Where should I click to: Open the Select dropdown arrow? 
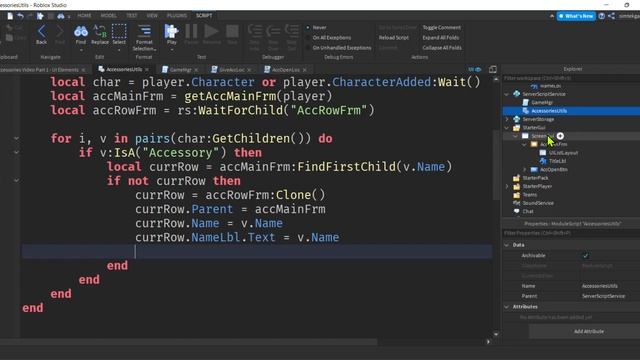coord(119,50)
